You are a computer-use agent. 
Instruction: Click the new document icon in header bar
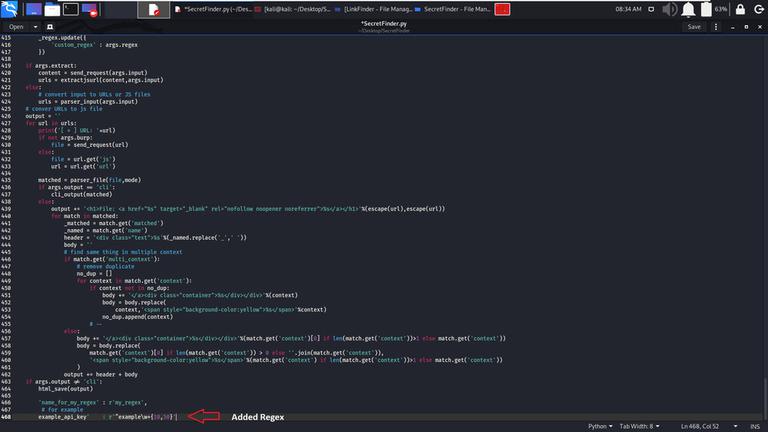pyautogui.click(x=50, y=27)
